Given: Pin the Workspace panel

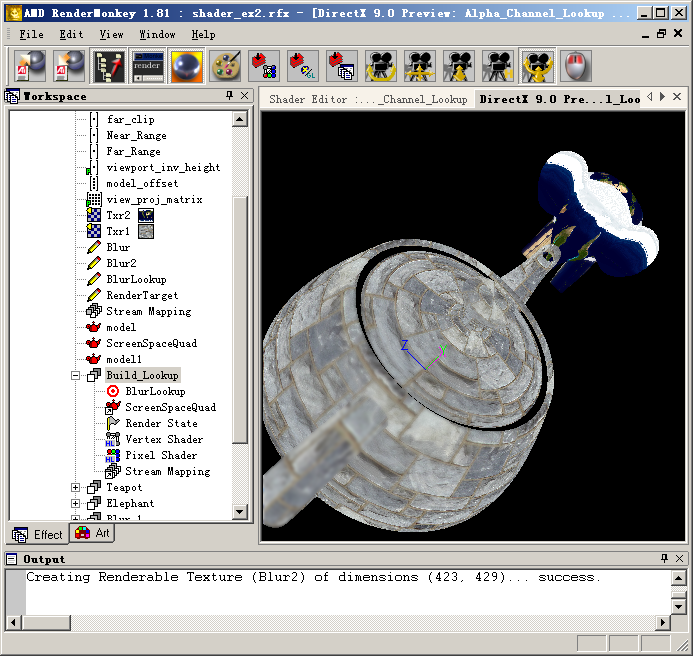Looking at the screenshot, I should pyautogui.click(x=229, y=95).
